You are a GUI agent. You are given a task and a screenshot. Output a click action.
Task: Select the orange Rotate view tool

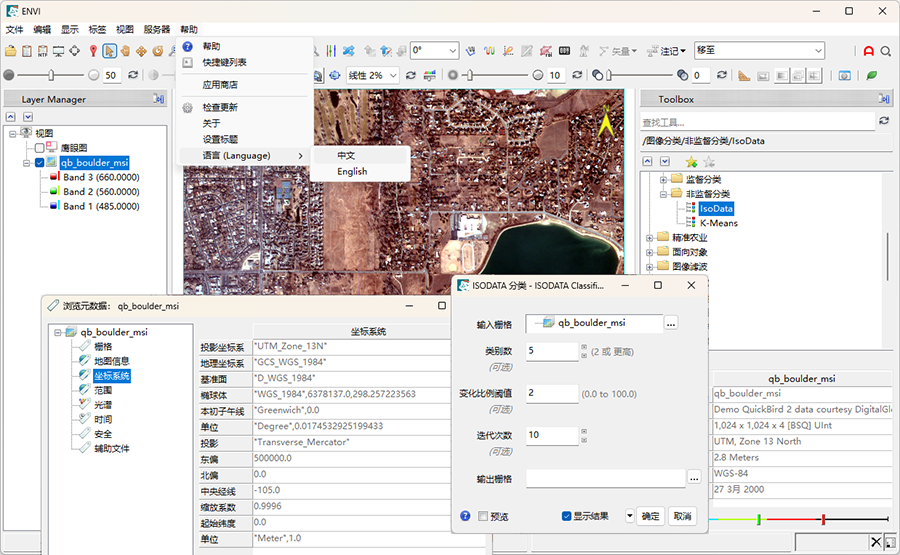pyautogui.click(x=157, y=51)
